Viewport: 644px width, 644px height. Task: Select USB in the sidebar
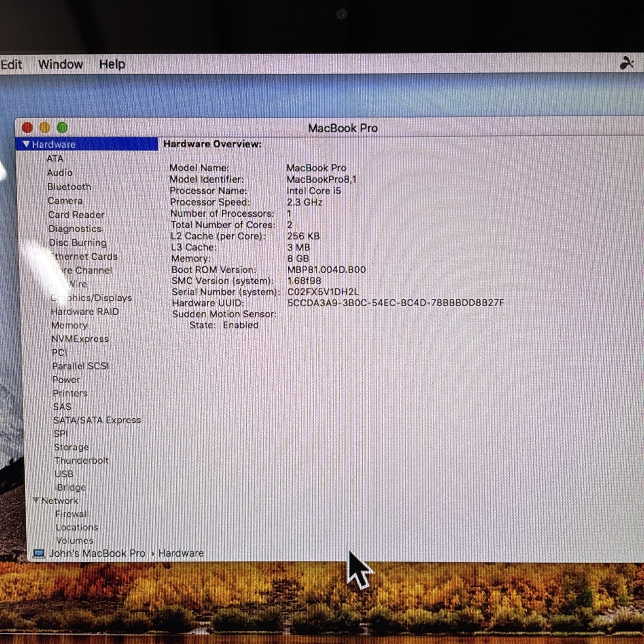tap(64, 474)
